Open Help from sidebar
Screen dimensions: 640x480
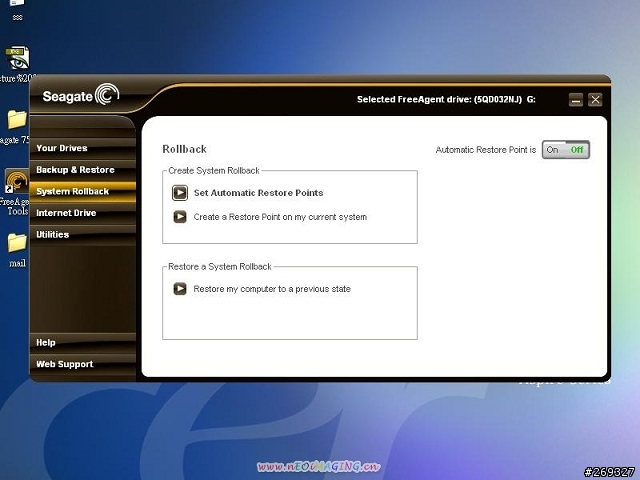(82, 342)
